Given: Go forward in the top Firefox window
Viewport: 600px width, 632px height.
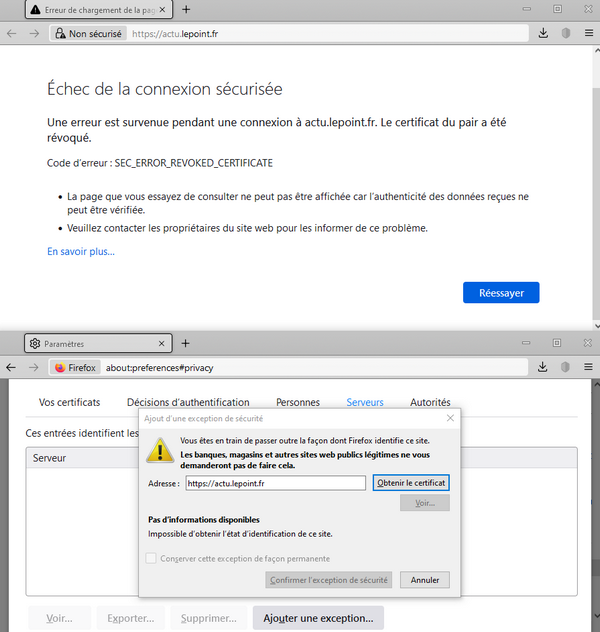Looking at the screenshot, I should [x=34, y=33].
